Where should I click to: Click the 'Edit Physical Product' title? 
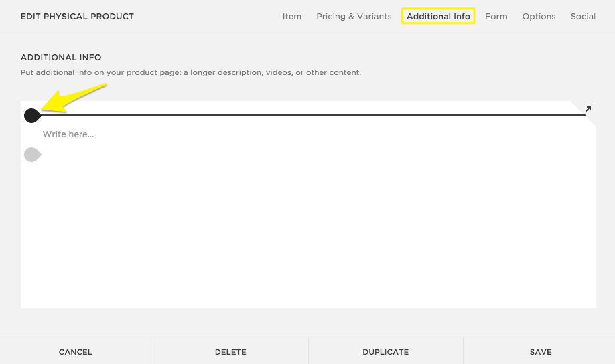tap(77, 17)
